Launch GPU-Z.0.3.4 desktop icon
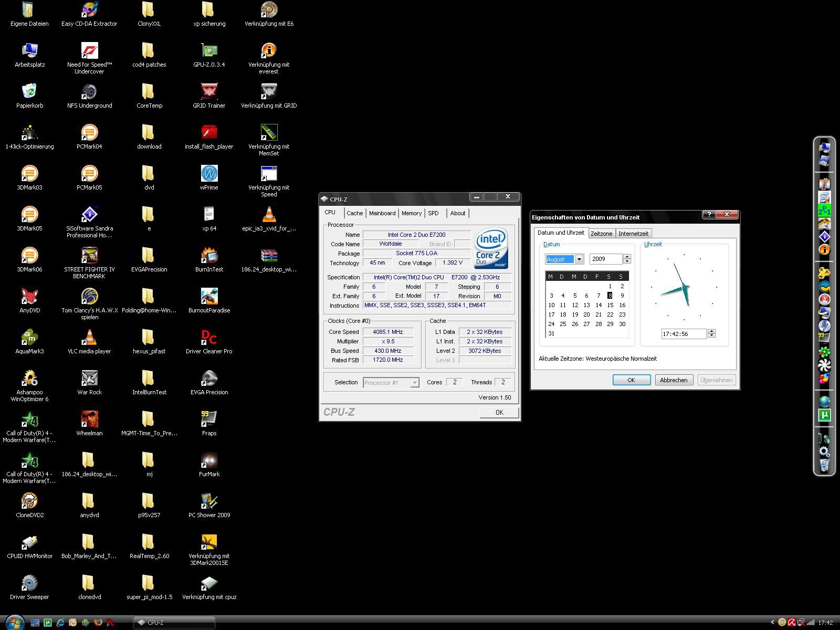Viewport: 840px width, 630px height. point(209,55)
